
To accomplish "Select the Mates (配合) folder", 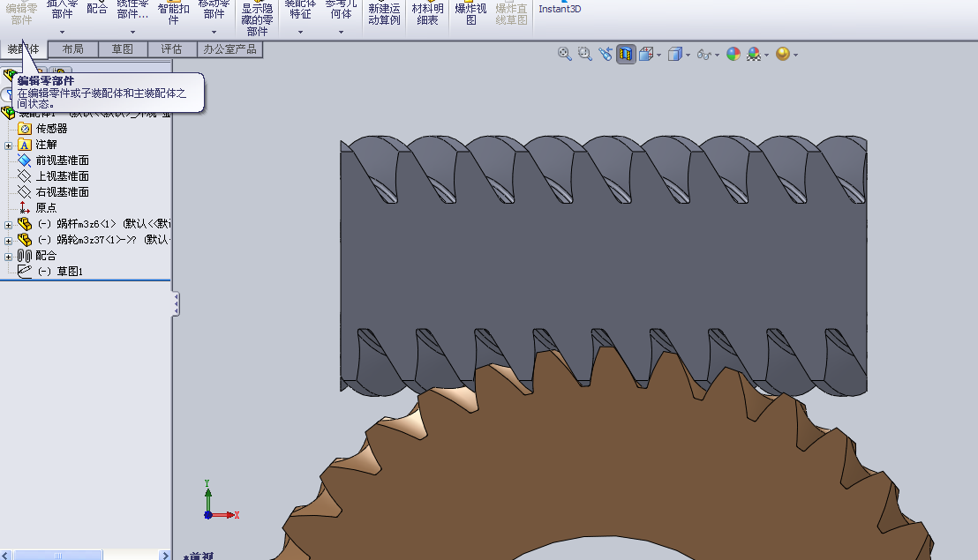I will pyautogui.click(x=37, y=256).
